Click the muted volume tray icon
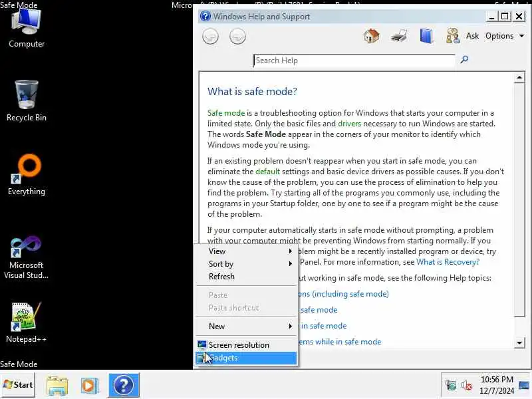Image resolution: width=532 pixels, height=399 pixels. pos(467,385)
